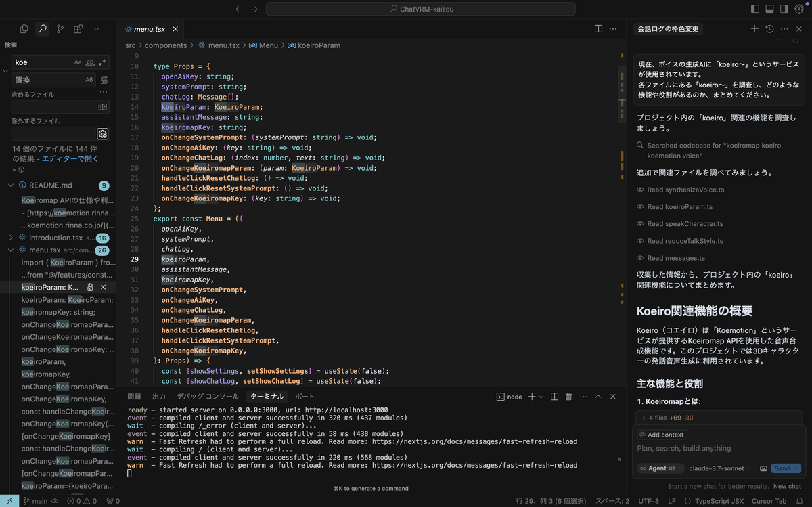Enable regular expression search

click(x=103, y=62)
